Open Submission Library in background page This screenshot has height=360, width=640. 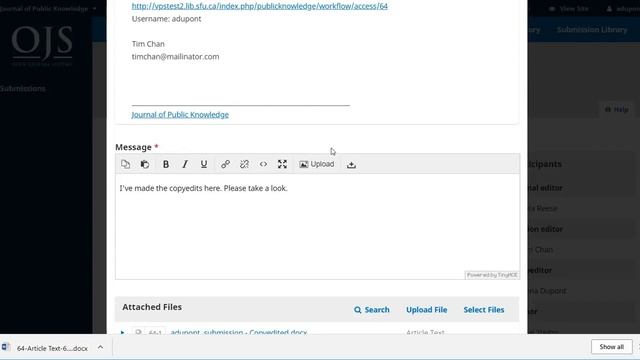pyautogui.click(x=592, y=30)
